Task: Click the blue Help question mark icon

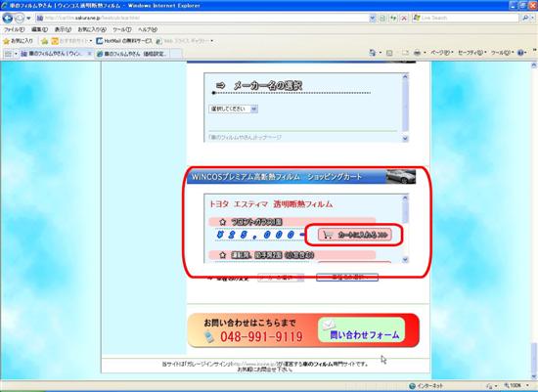Action: click(x=520, y=53)
